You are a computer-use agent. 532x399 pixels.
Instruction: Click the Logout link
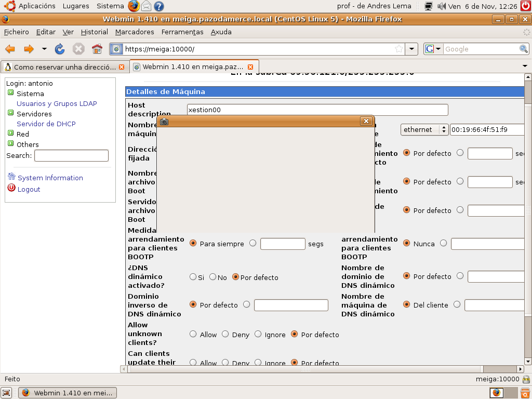tap(29, 189)
